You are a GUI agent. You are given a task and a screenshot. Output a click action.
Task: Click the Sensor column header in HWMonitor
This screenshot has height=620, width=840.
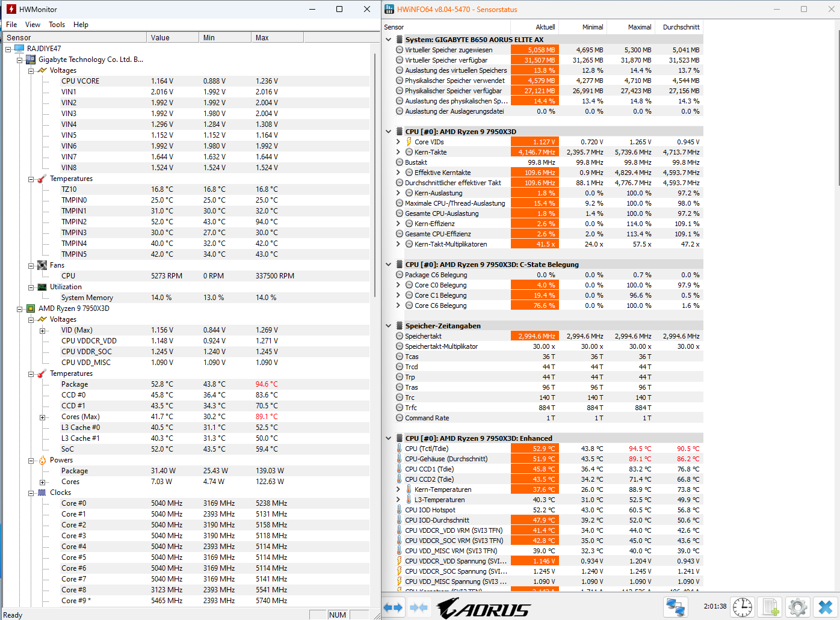[x=75, y=37]
